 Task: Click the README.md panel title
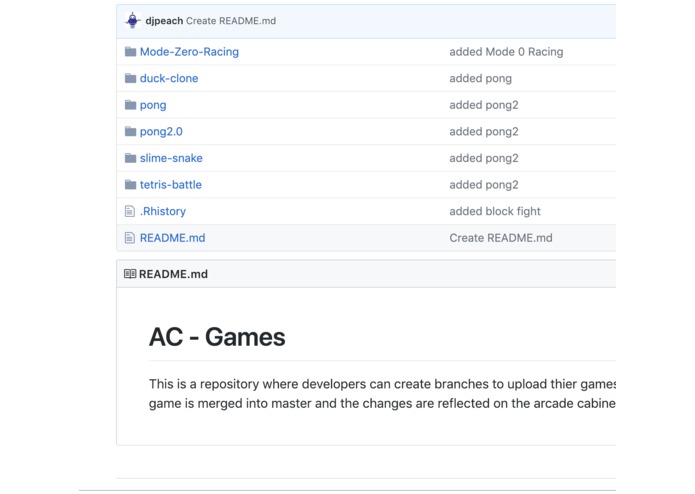[173, 274]
